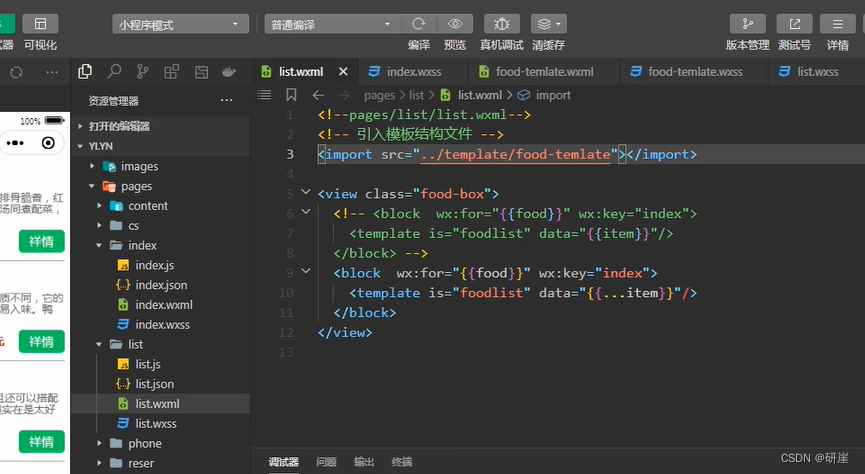The width and height of the screenshot is (865, 474).
Task: Click the 预览 preview eye icon
Action: (x=455, y=24)
